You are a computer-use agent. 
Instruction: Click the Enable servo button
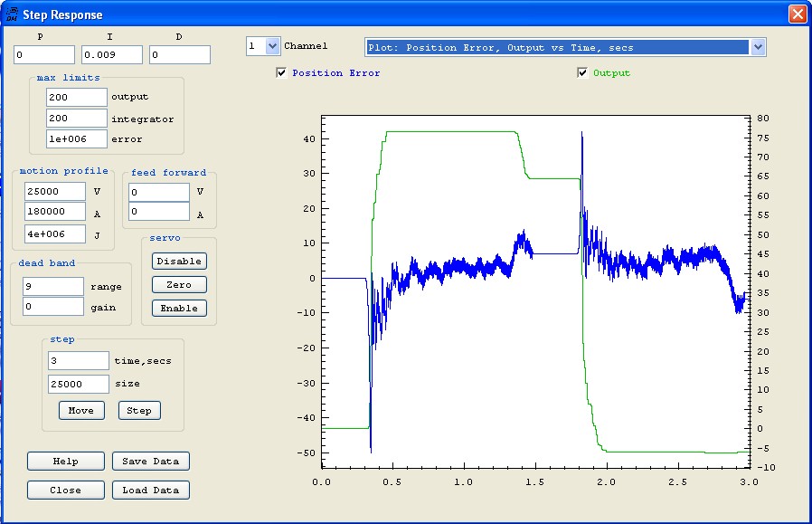click(179, 308)
